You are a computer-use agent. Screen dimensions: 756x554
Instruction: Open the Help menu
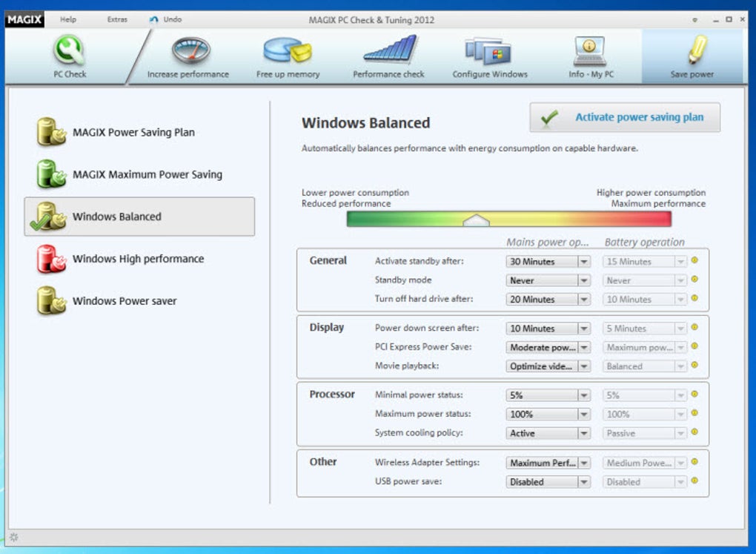(x=68, y=19)
